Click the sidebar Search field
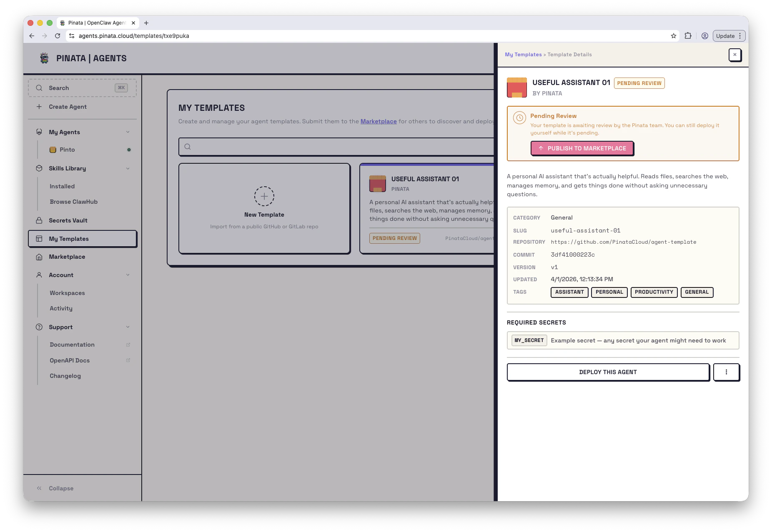772x532 pixels. (x=83, y=88)
